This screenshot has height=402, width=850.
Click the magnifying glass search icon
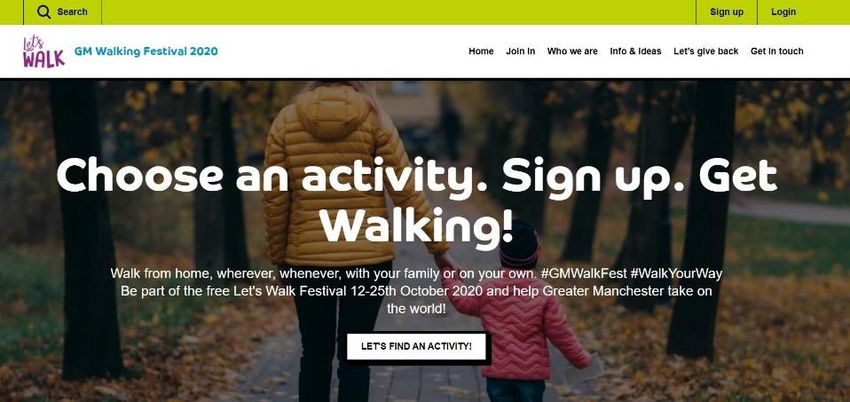(44, 12)
